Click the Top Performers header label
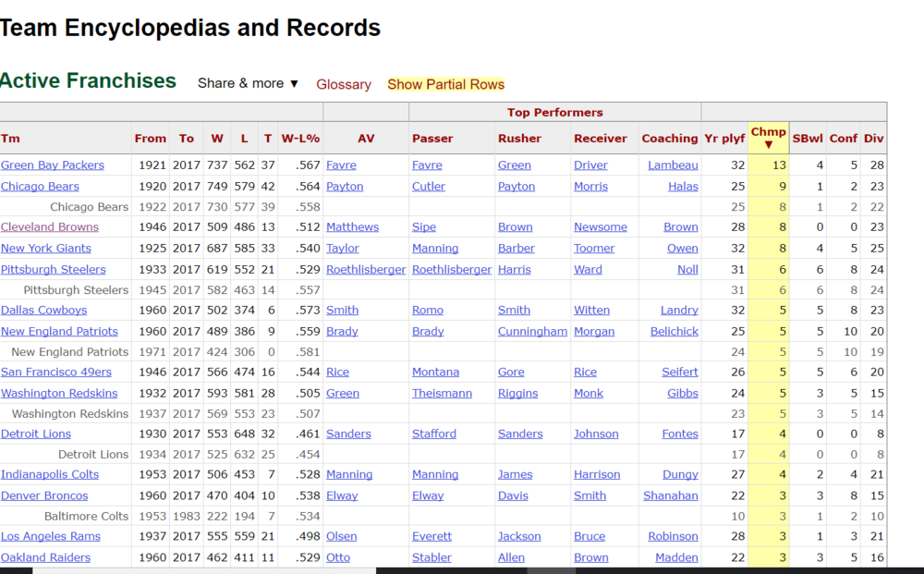Image resolution: width=924 pixels, height=574 pixels. point(555,112)
